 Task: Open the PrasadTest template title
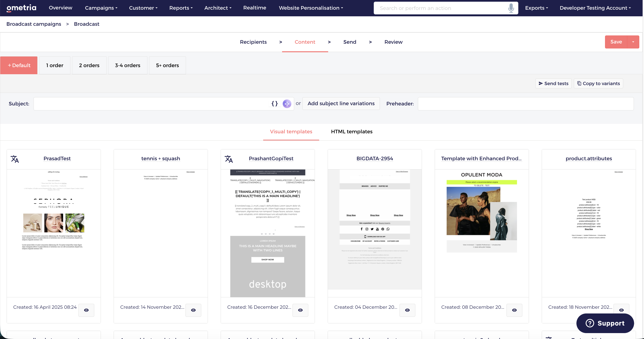(x=57, y=158)
